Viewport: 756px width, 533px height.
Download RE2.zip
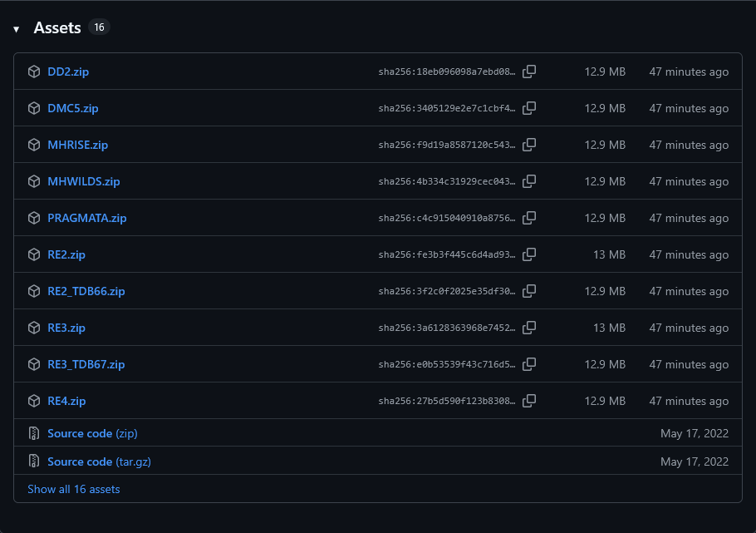[x=66, y=254]
